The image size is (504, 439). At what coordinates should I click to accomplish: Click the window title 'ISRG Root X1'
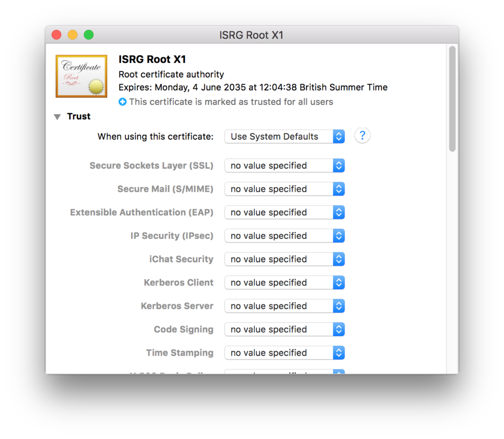coord(252,35)
